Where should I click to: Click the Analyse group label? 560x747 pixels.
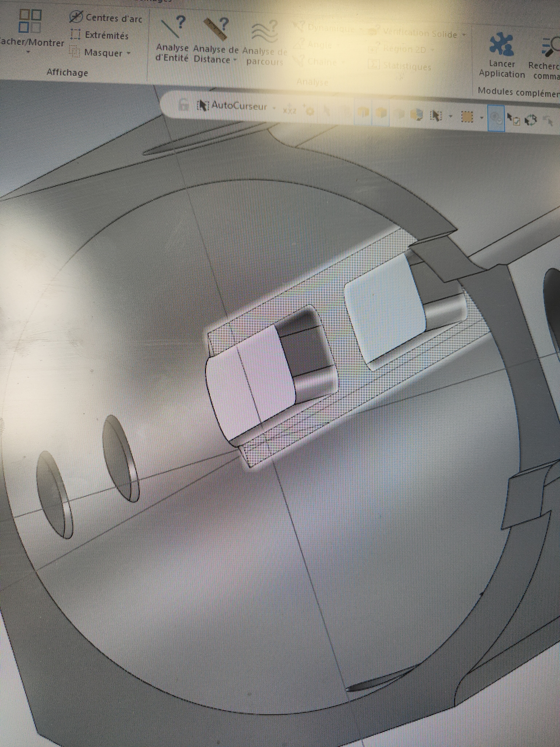pos(312,82)
